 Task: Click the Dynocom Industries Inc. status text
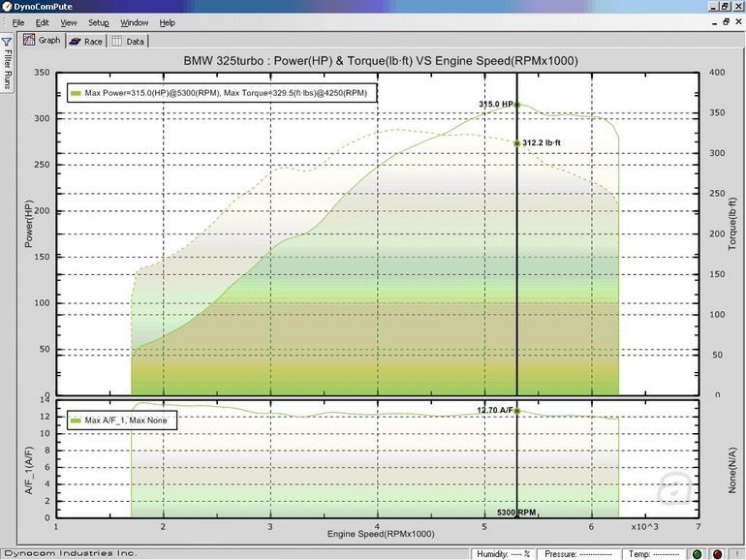pos(71,553)
